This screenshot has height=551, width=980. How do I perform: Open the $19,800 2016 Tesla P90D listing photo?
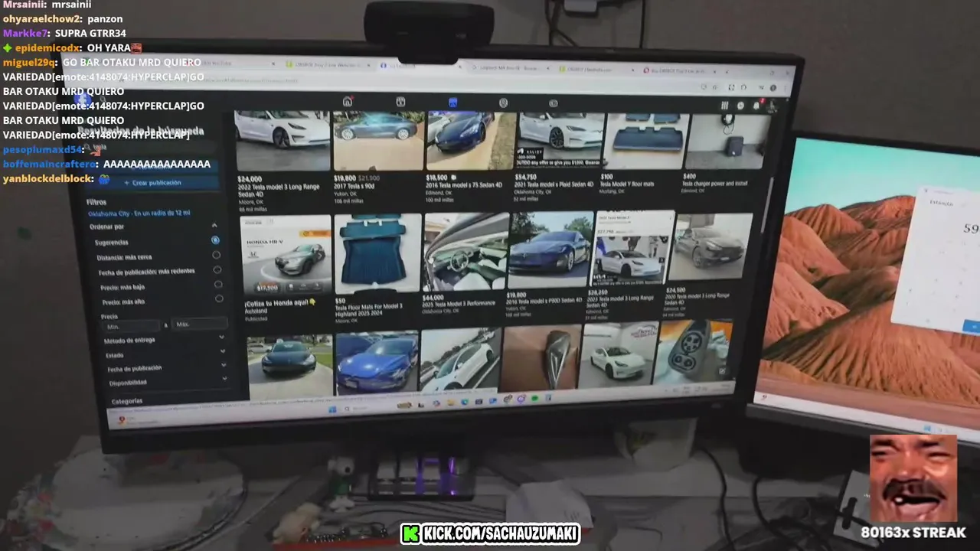(x=550, y=249)
